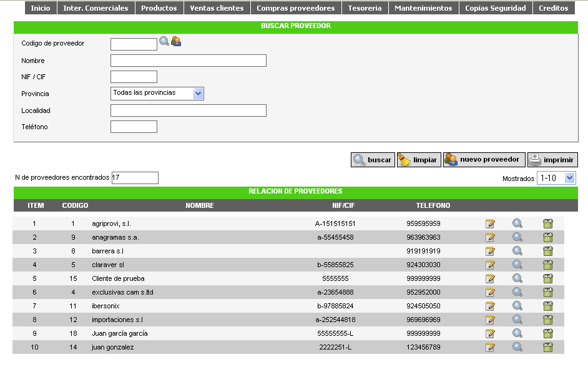This screenshot has width=588, height=372.
Task: Click inside the Nombre input field
Action: tap(187, 60)
